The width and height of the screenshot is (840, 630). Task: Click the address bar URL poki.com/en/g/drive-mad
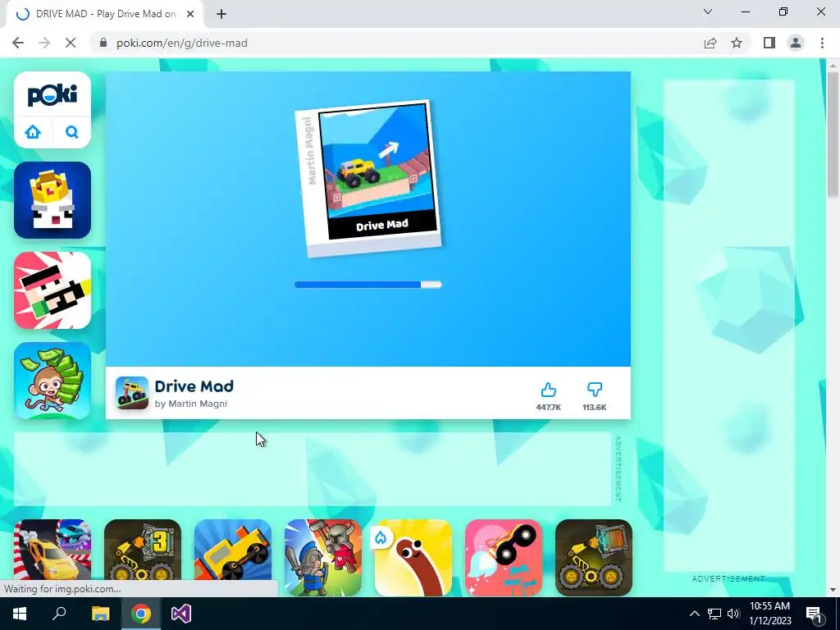pyautogui.click(x=182, y=43)
